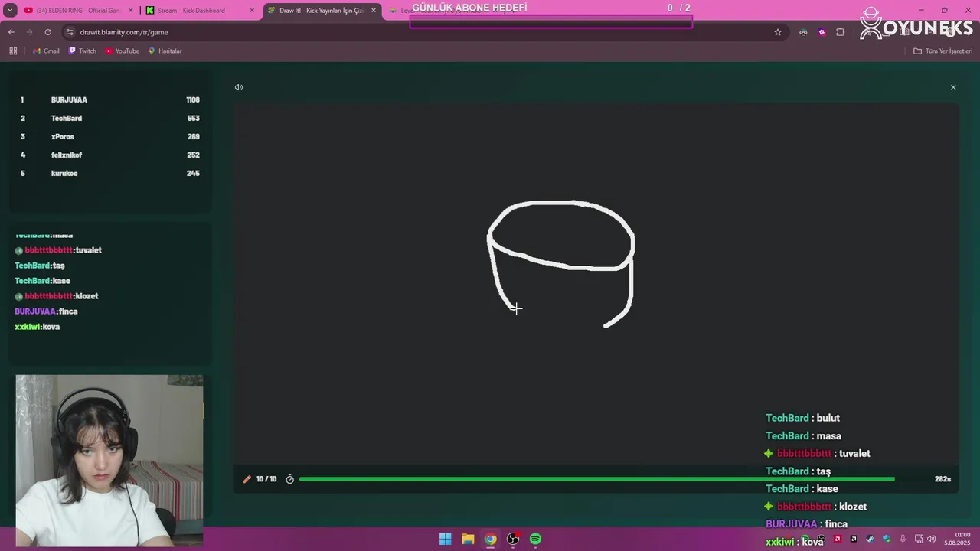The image size is (980, 551).
Task: Close the ELDEN RING tab
Action: pos(130,11)
